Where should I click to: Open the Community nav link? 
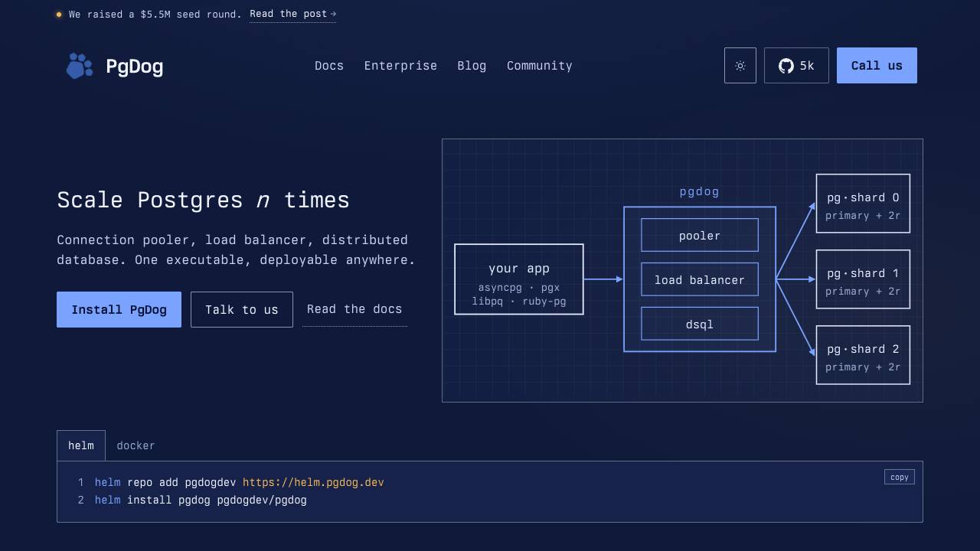tap(540, 66)
